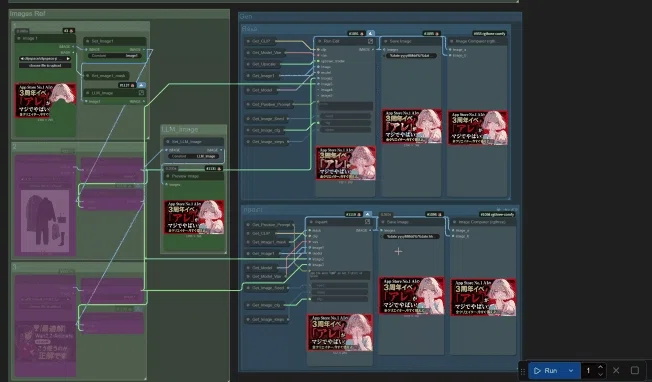Click filename prefix field in upper Save Image
652x382 pixels.
click(x=410, y=55)
